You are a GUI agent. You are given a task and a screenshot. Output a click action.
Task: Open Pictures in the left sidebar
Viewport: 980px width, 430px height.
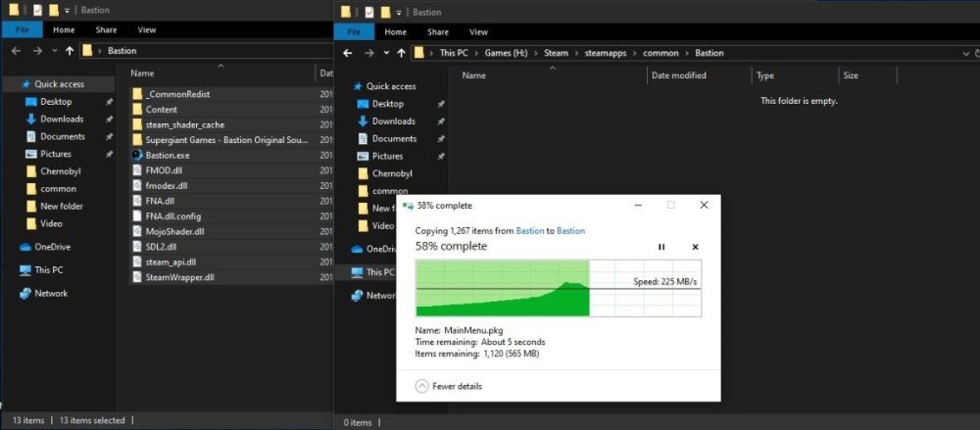click(55, 154)
